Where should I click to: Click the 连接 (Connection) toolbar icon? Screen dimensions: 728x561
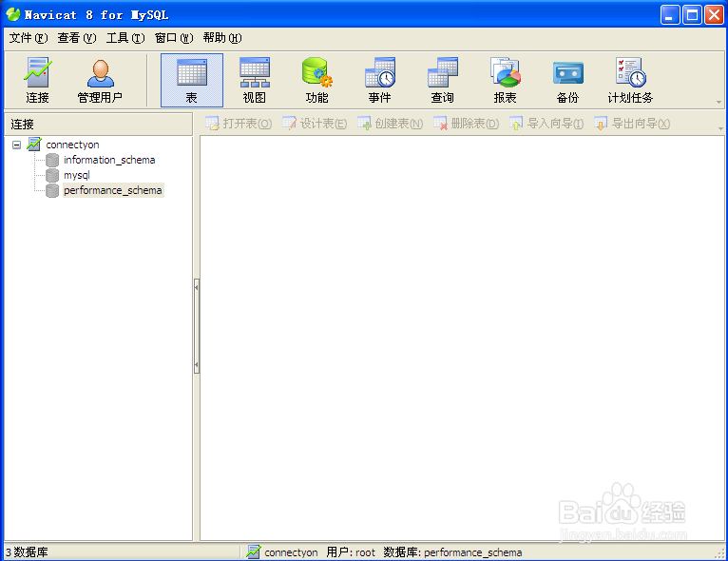click(37, 80)
